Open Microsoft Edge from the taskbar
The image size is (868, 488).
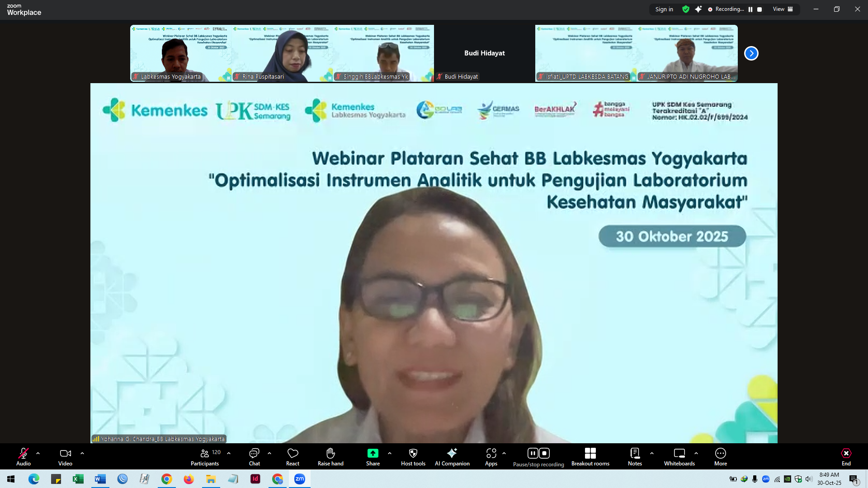point(34,479)
